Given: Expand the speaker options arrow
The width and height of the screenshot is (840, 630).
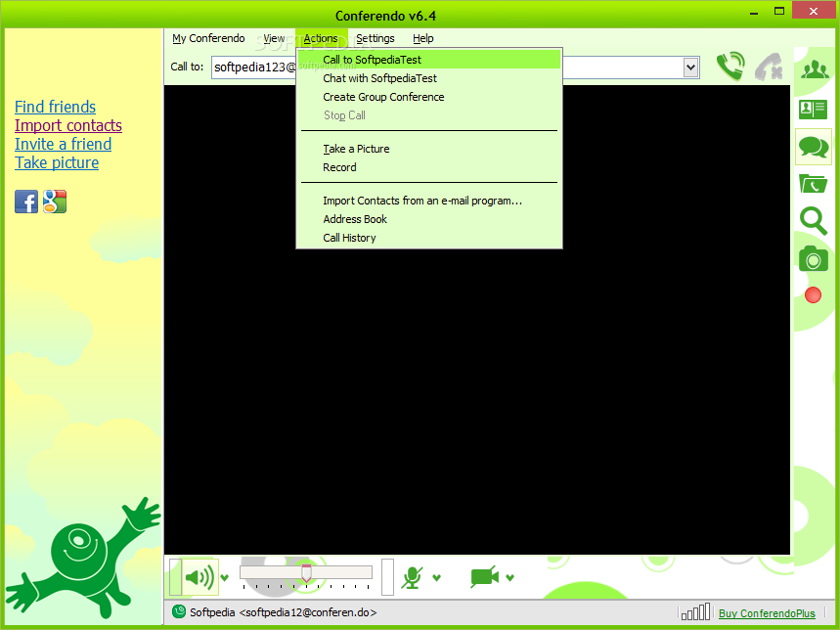Looking at the screenshot, I should click(225, 577).
